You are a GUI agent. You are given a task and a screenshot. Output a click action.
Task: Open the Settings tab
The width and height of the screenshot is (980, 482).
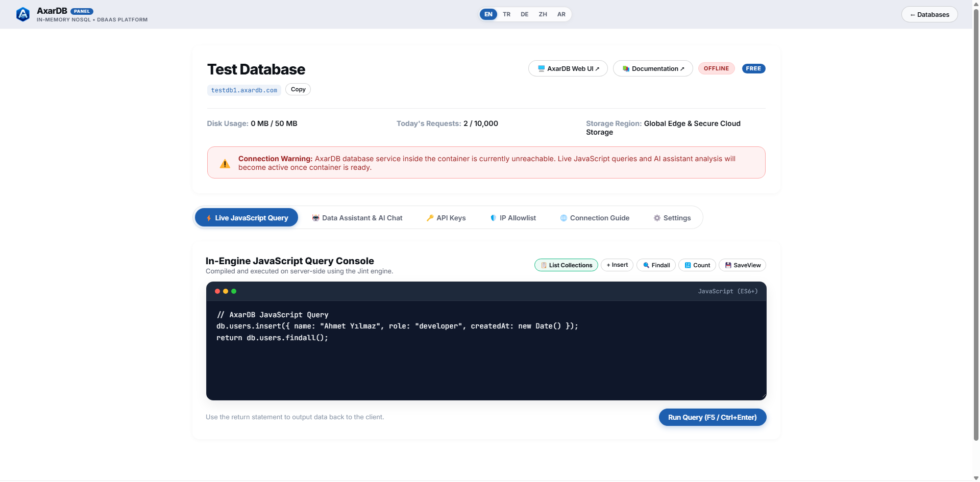pyautogui.click(x=672, y=218)
